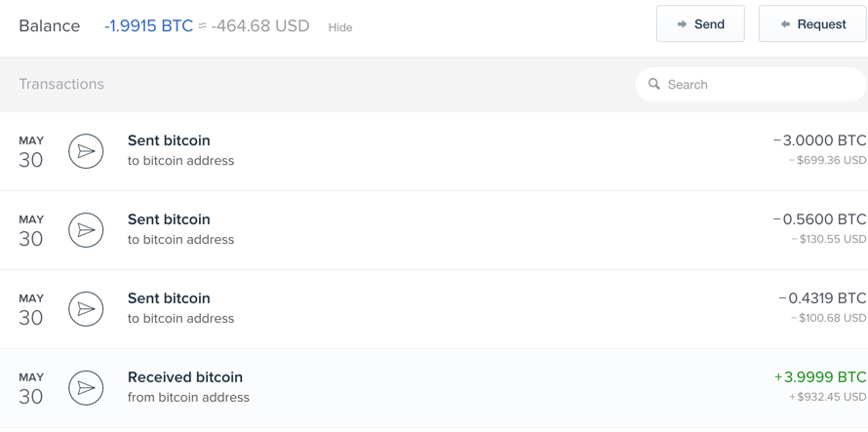868x432 pixels.
Task: Click the -1.9915 BTC balance amount
Action: (x=148, y=26)
